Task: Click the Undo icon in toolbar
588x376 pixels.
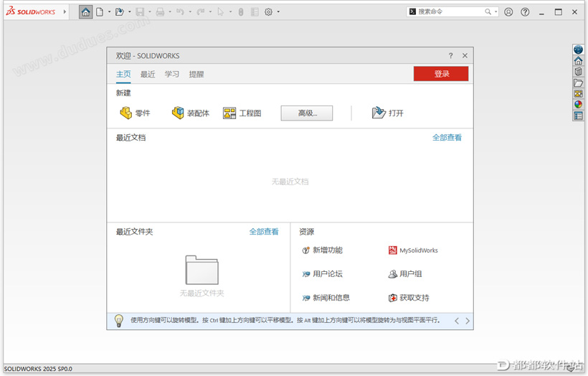Action: click(181, 12)
